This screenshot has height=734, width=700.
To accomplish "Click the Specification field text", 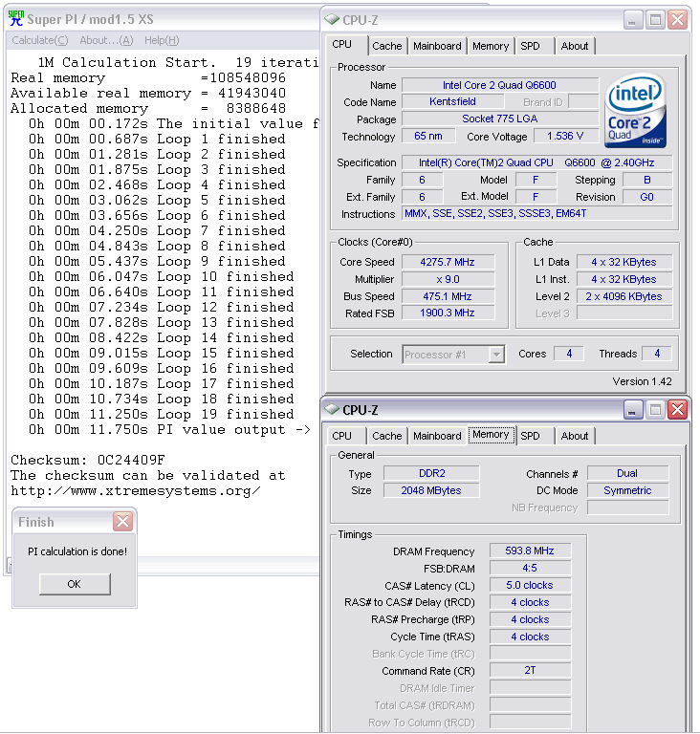I will [x=536, y=162].
